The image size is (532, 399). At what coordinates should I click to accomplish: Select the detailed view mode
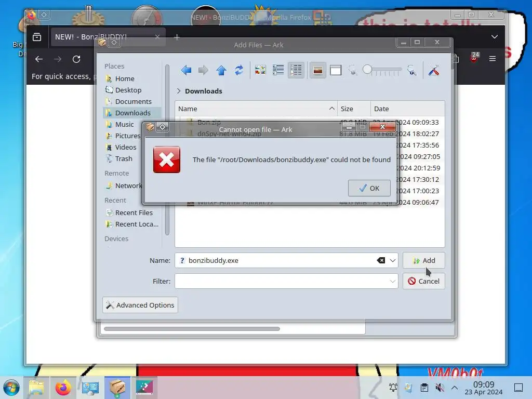(296, 70)
